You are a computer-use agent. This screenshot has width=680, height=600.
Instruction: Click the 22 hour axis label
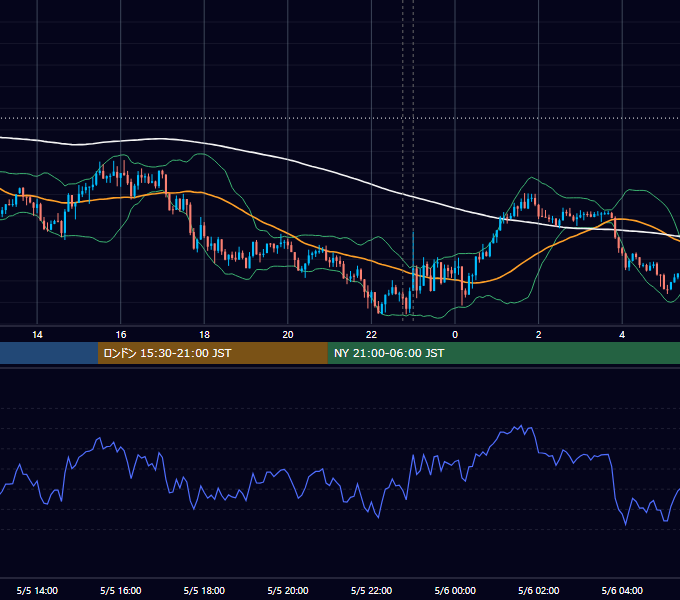(x=371, y=335)
